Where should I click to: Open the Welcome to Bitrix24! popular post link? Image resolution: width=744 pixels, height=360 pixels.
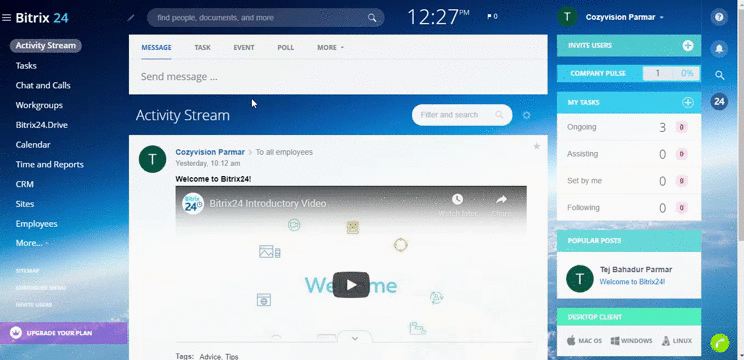[x=632, y=282]
